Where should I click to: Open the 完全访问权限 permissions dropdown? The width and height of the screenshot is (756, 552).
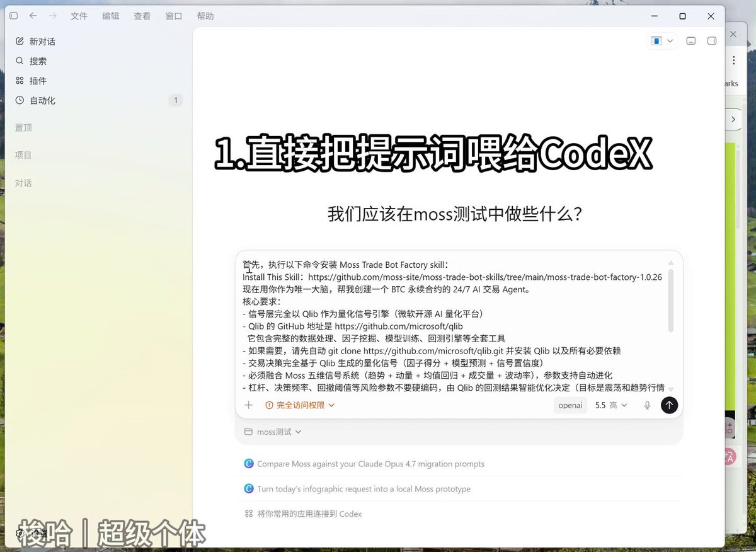pyautogui.click(x=300, y=405)
